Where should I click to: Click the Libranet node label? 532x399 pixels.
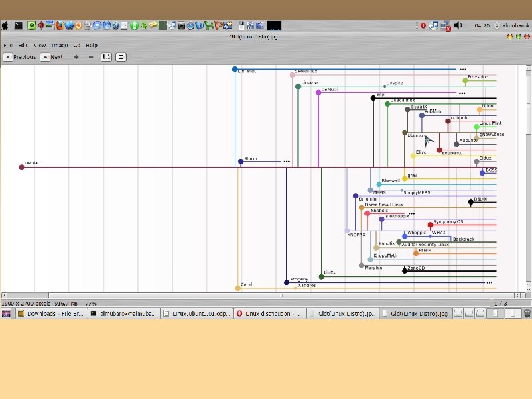click(247, 71)
